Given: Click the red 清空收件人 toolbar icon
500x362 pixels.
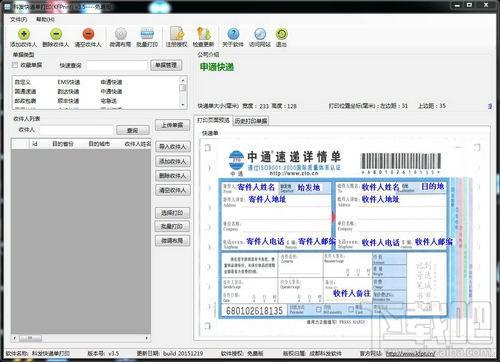Looking at the screenshot, I should 88,34.
